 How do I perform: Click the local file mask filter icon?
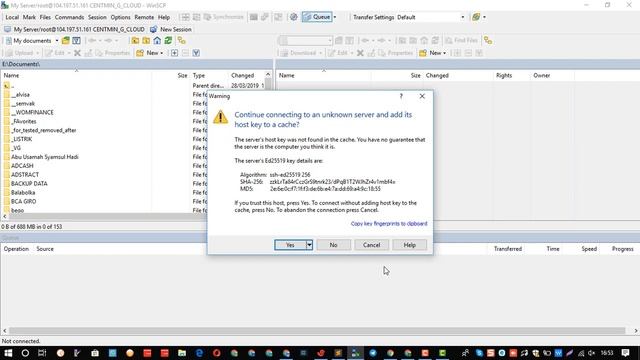[x=196, y=53]
